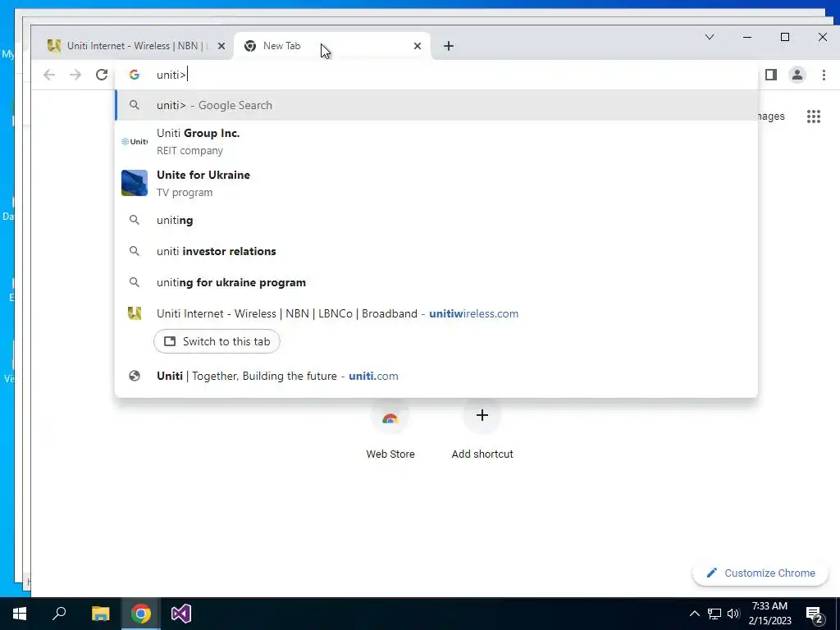Open Windows Start menu
Viewport: 840px width, 630px height.
point(20,614)
